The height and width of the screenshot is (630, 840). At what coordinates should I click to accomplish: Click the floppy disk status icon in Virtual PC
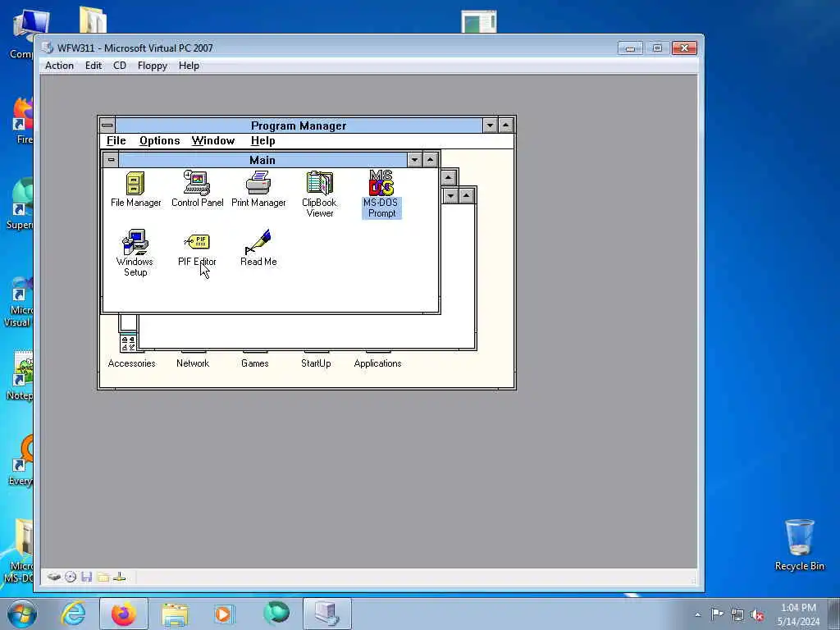[x=87, y=577]
